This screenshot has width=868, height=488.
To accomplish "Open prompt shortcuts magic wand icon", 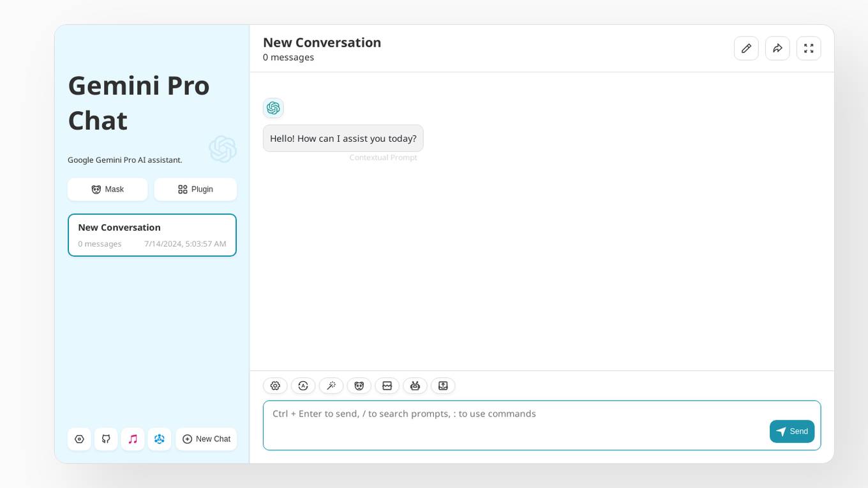I will (x=331, y=386).
